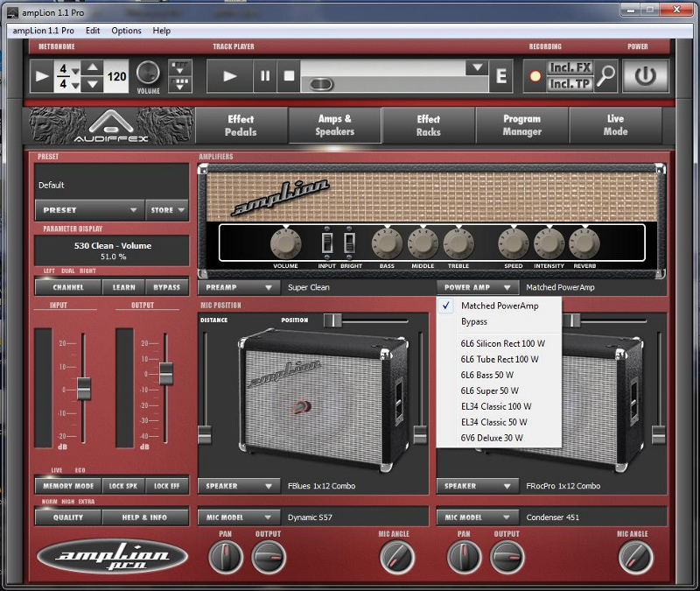Toggle Incl. FX recording option
Screen dimensions: 700x591
(570, 67)
